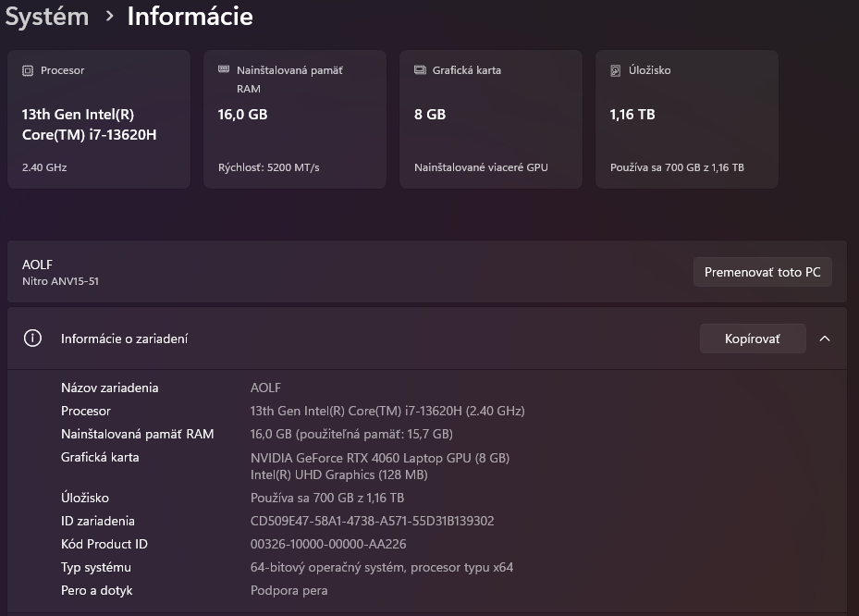
Task: Click the Pero a dotyk label
Action: coord(96,590)
